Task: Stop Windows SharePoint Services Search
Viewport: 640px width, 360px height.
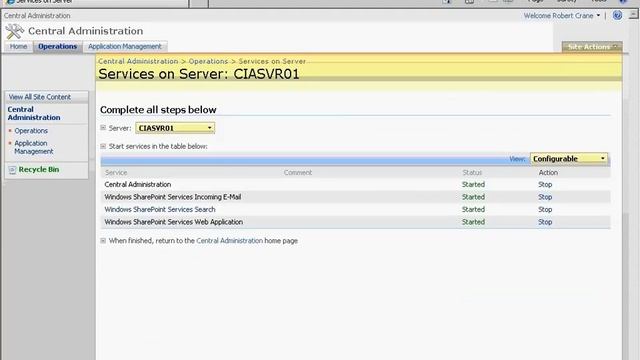Action: [x=545, y=209]
